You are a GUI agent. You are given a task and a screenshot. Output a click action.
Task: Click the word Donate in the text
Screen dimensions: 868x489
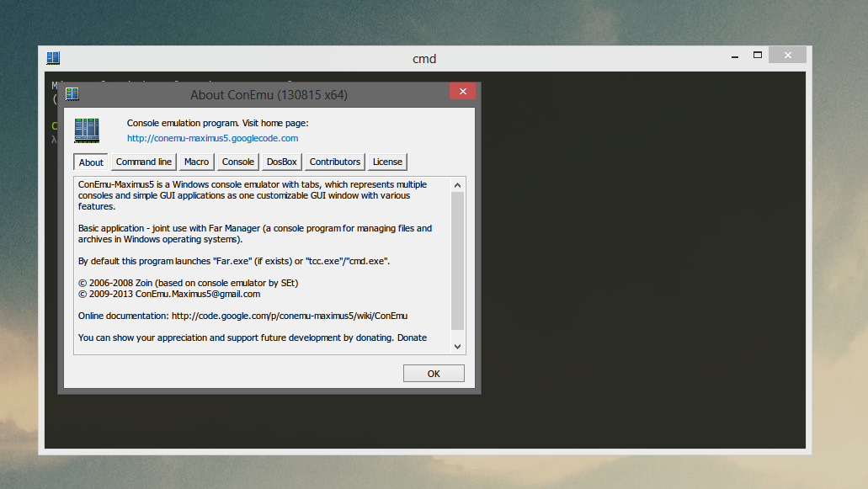click(412, 338)
